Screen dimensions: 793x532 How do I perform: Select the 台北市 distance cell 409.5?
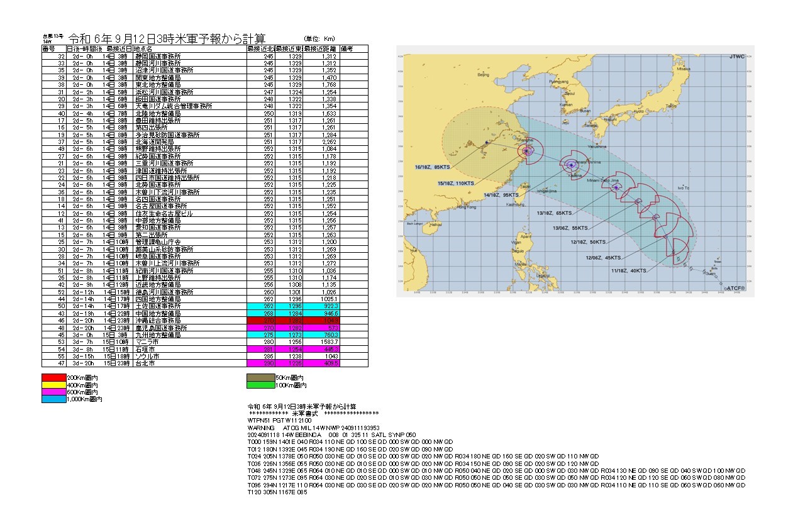[321, 363]
